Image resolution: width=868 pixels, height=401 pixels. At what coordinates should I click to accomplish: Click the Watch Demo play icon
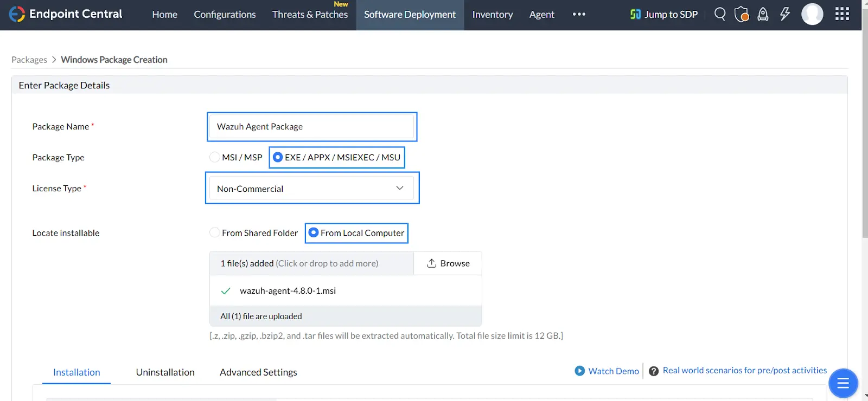tap(579, 371)
